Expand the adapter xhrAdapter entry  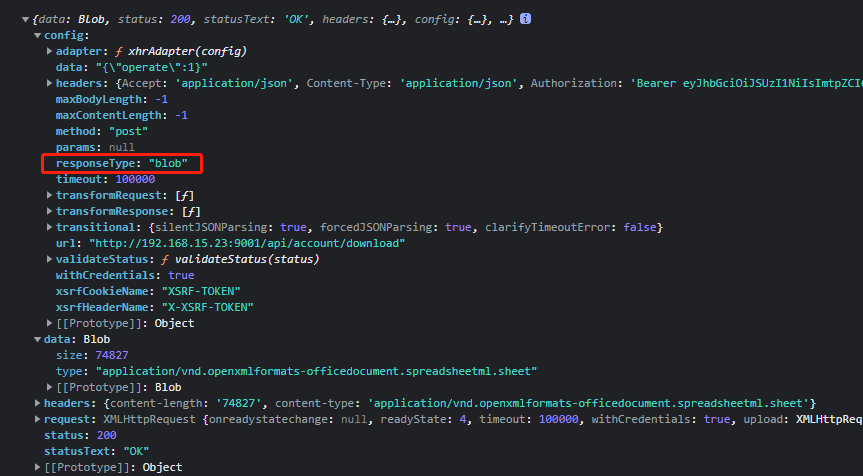tap(49, 51)
